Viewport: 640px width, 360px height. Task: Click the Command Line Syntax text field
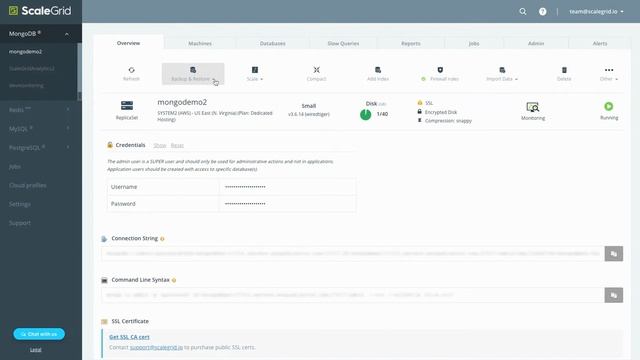pyautogui.click(x=353, y=295)
